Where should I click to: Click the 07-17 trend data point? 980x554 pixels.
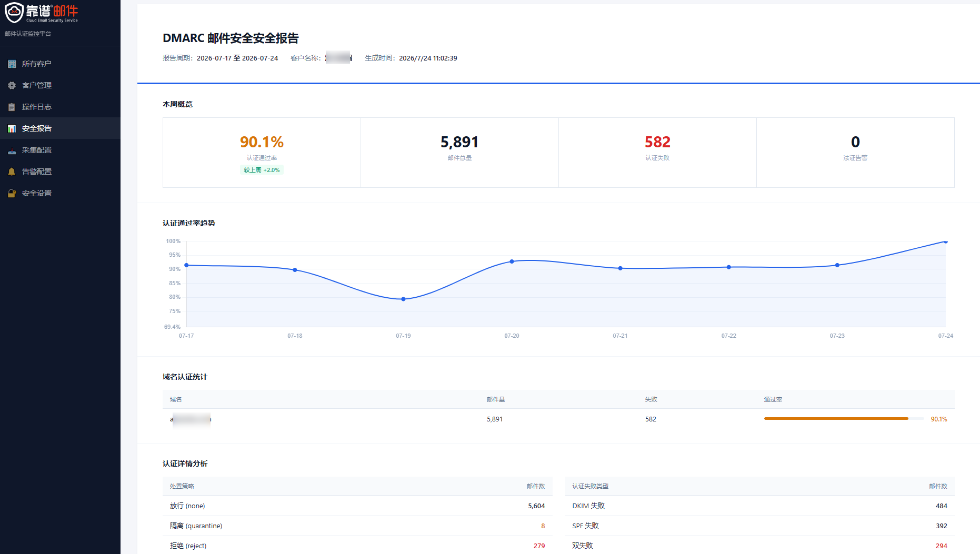coord(186,265)
